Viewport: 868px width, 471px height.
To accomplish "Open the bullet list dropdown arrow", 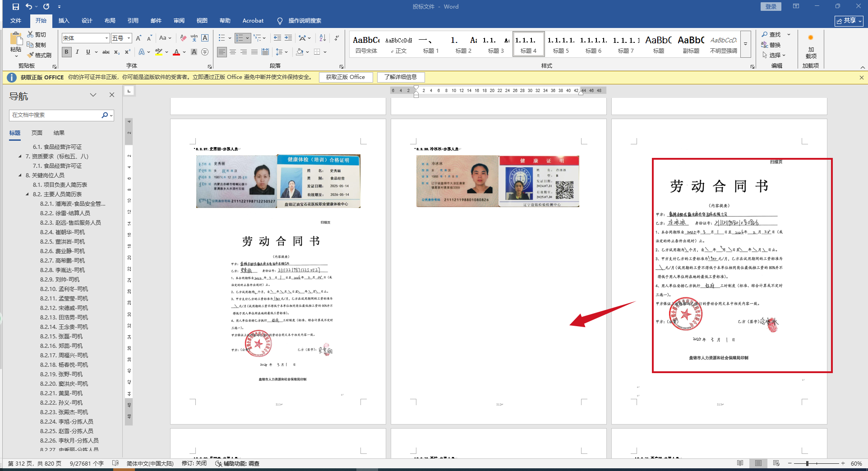I will (x=230, y=38).
